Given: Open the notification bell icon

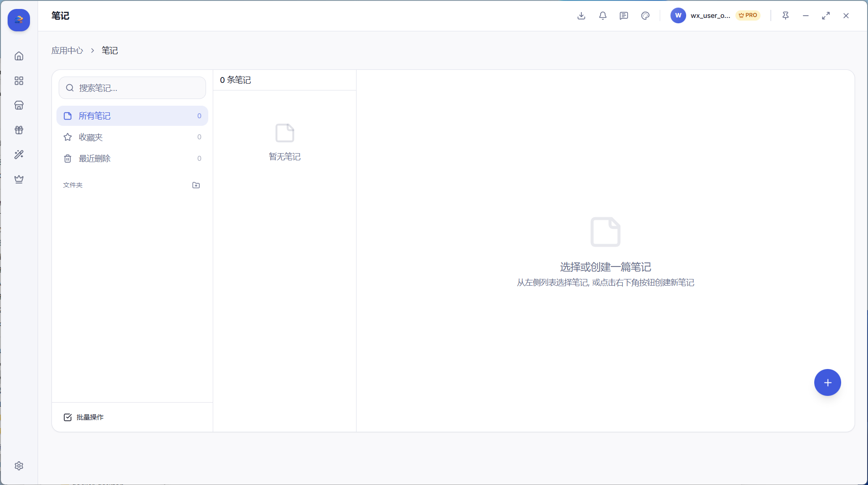Looking at the screenshot, I should pos(602,16).
